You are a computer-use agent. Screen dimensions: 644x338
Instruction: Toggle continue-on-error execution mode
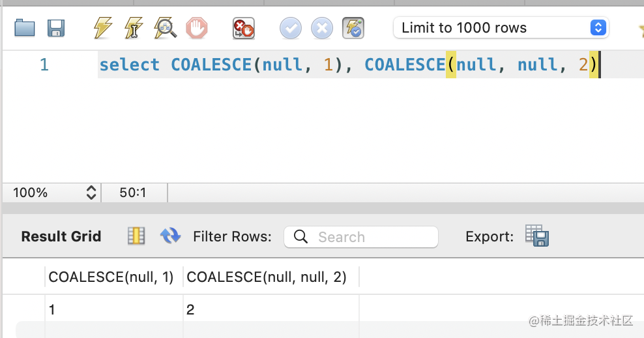[243, 28]
